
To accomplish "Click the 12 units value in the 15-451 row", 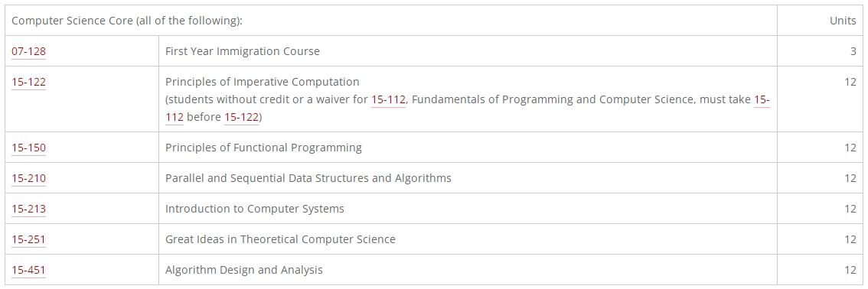I will click(x=850, y=270).
